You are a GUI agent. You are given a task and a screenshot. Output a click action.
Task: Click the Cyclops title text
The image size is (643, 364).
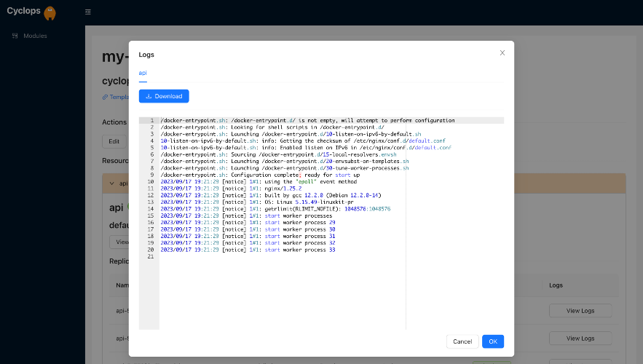[23, 11]
